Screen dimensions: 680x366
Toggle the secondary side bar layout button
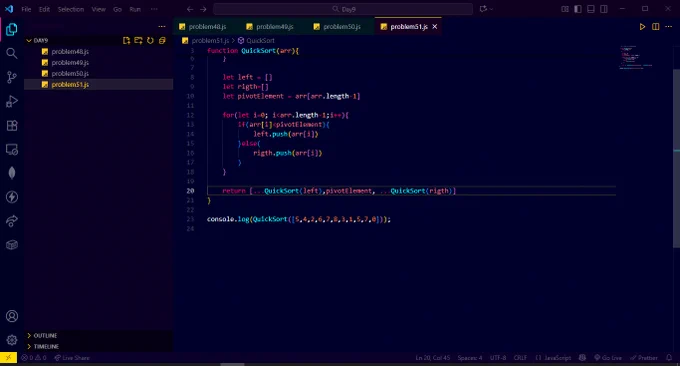click(604, 9)
